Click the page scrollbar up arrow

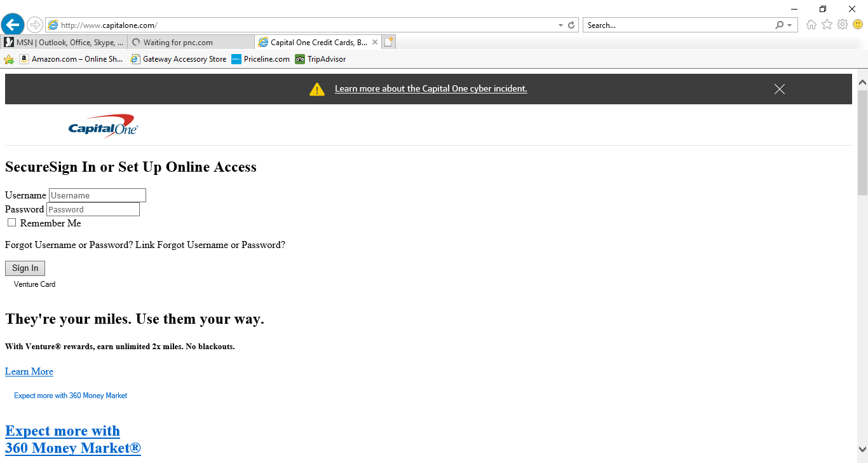tap(862, 82)
